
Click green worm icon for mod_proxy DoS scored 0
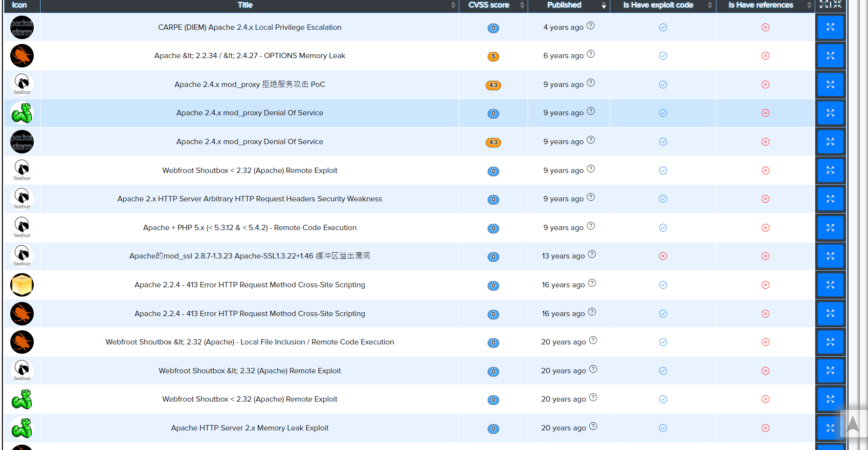tap(22, 113)
